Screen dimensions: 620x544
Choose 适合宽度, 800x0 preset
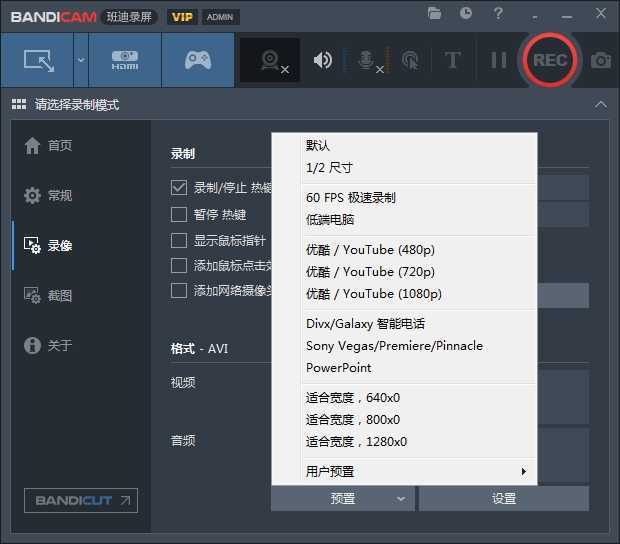(404, 420)
